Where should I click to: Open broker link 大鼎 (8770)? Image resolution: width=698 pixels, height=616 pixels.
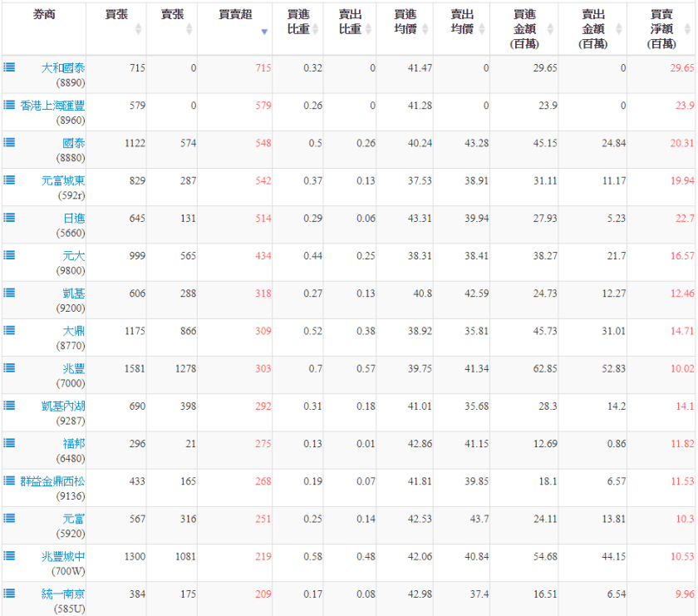[73, 331]
